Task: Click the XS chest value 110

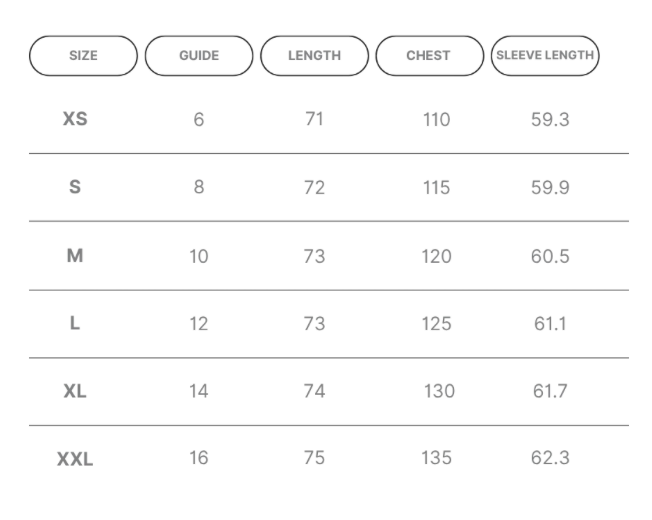Action: tap(436, 120)
